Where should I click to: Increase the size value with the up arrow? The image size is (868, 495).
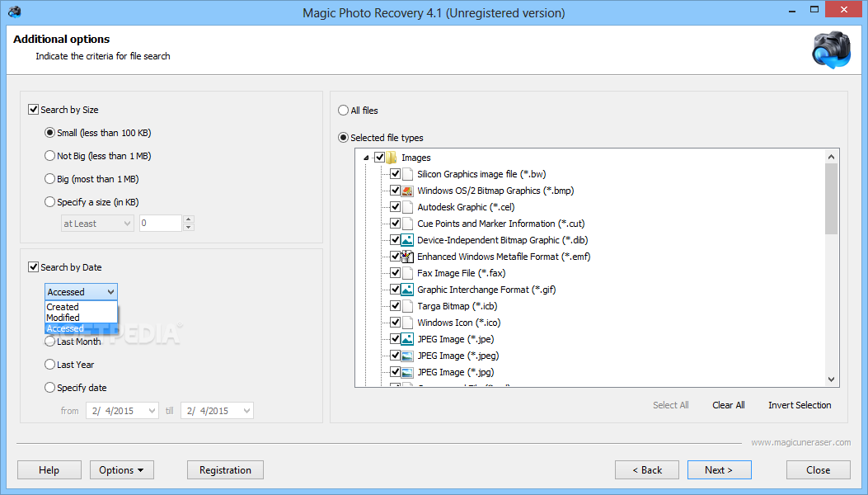189,219
